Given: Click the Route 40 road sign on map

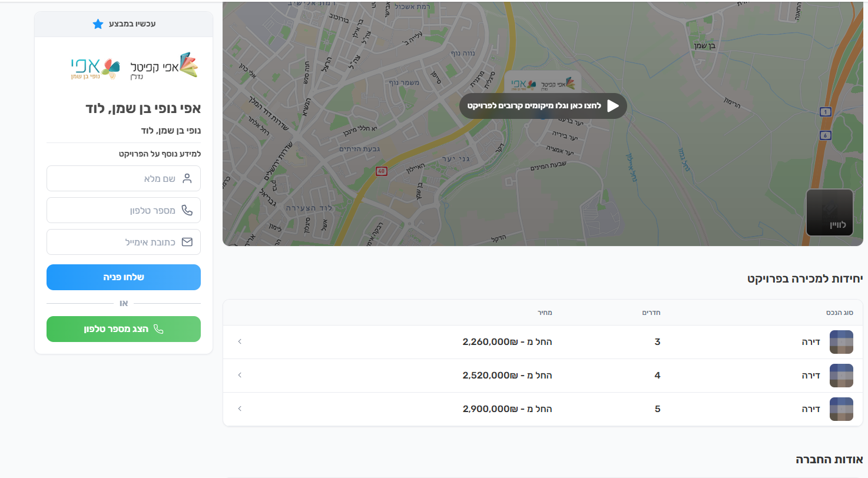Looking at the screenshot, I should coord(382,171).
